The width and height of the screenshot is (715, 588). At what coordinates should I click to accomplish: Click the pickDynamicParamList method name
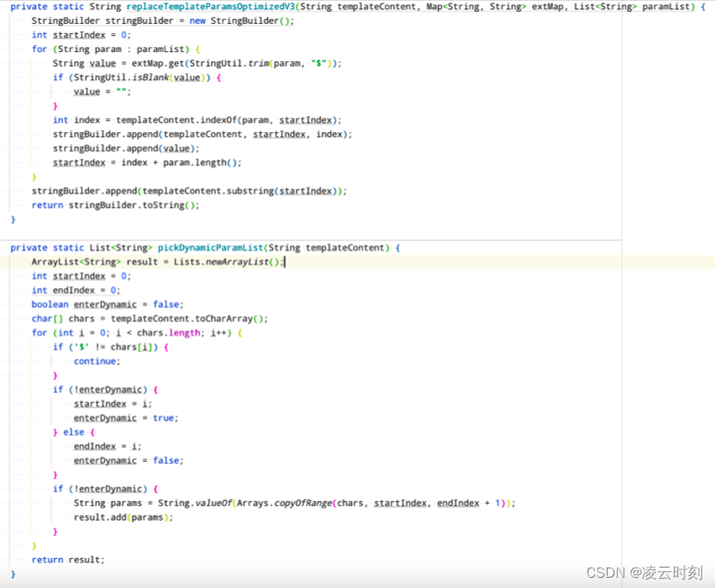click(210, 247)
